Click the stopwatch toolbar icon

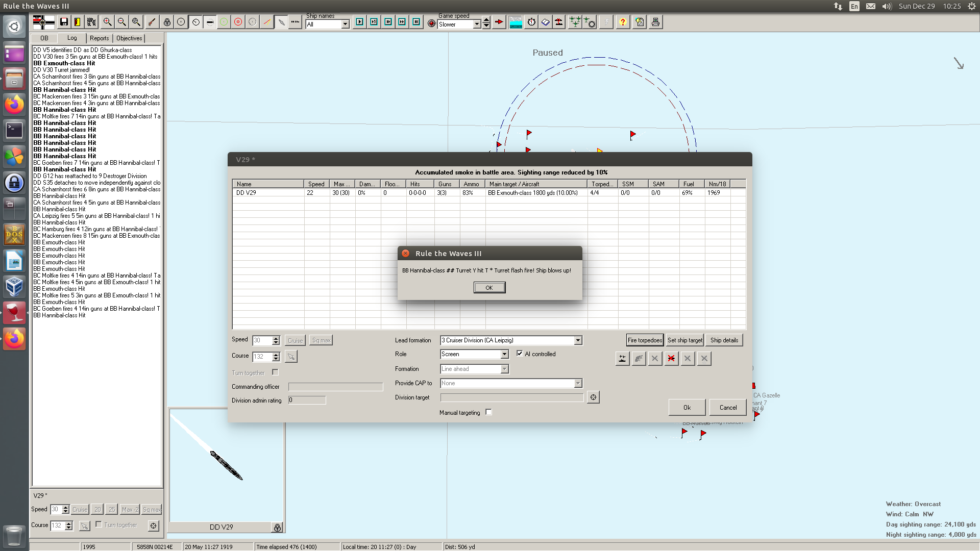pos(531,22)
